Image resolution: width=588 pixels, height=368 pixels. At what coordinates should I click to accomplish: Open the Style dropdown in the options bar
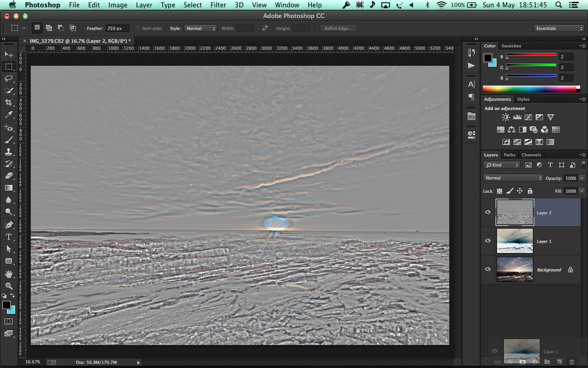coord(200,28)
